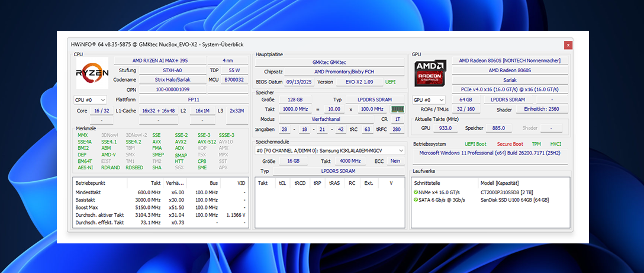Screen dimensions: 644x273
Task: Click the green check icon beside NVMe x4
Action: pos(416,192)
